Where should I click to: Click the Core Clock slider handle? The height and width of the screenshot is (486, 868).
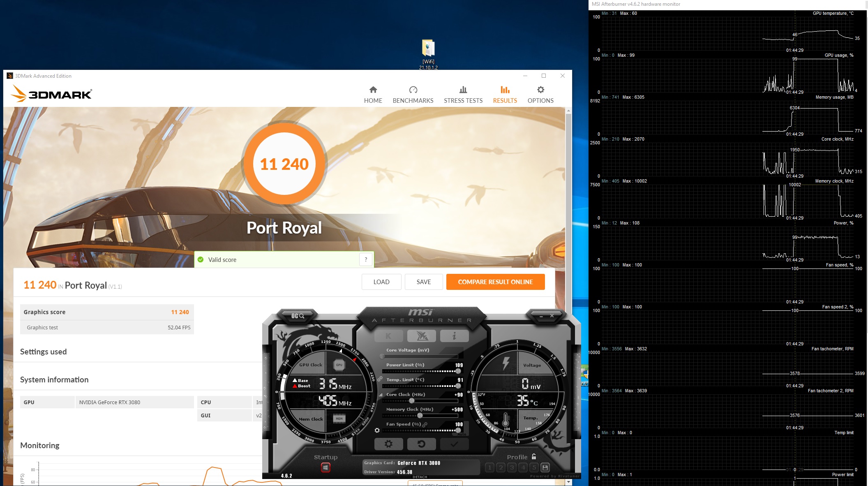coord(411,401)
